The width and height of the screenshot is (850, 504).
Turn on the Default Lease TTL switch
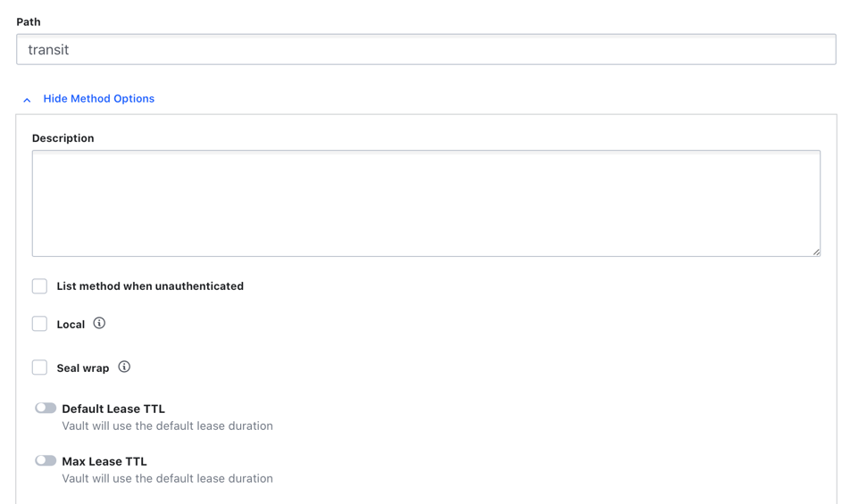46,408
